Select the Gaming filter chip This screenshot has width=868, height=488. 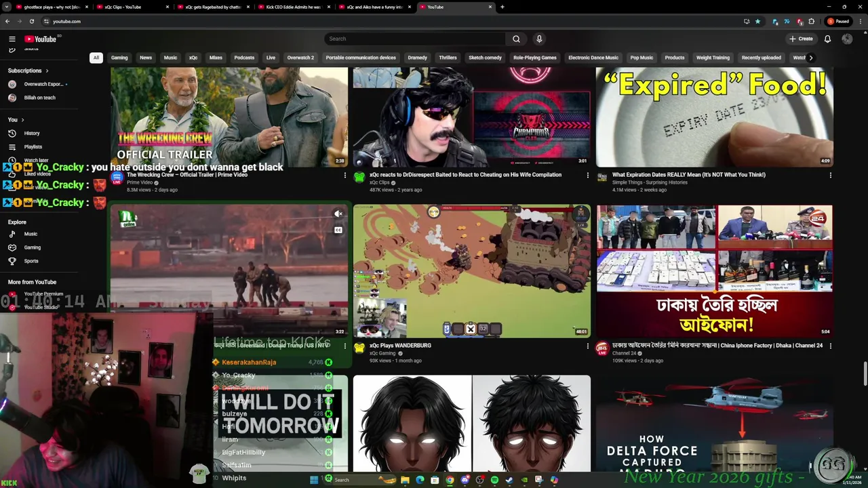click(119, 58)
